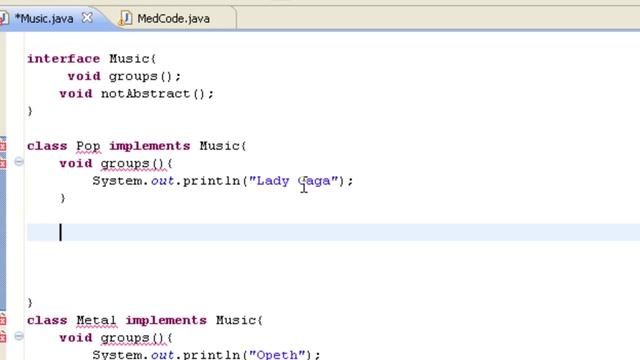Click 'Music' name after the interface keyword
Viewport: 640px width, 360px height.
(x=129, y=59)
